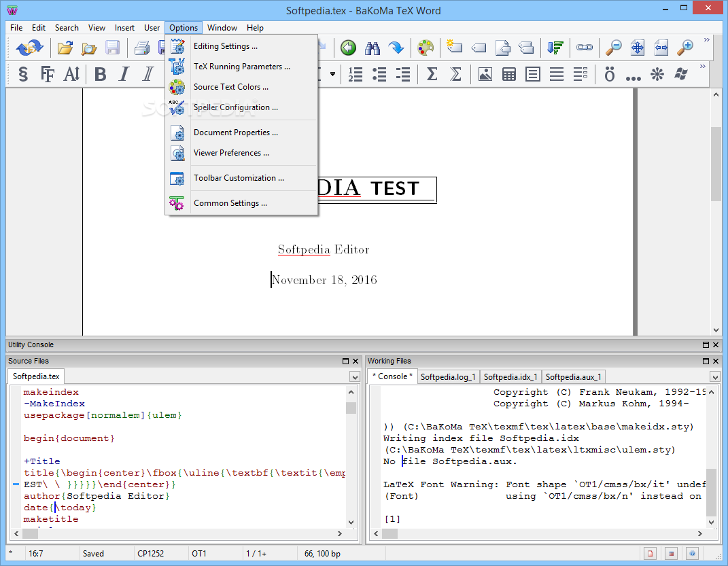Insert a picture

click(x=485, y=74)
